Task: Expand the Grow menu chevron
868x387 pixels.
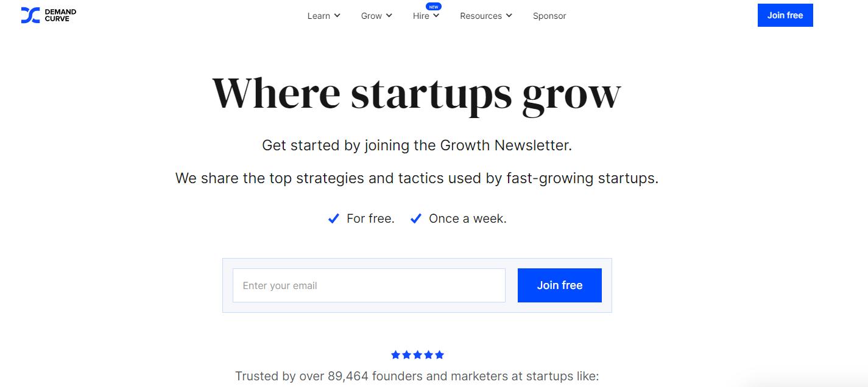Action: tap(390, 16)
